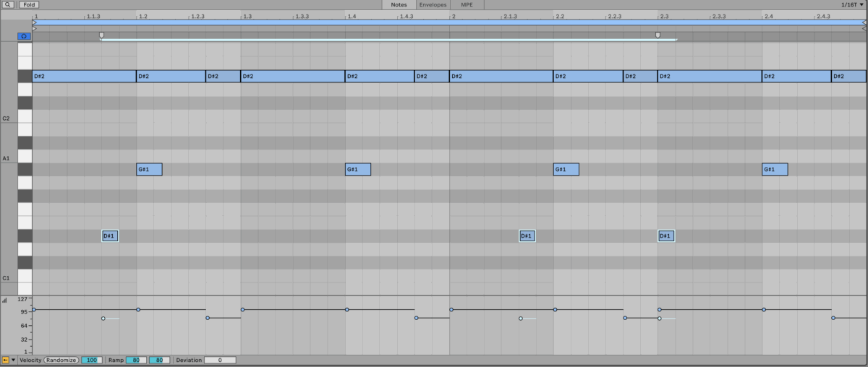
Task: Click the 127 velocity scale label
Action: coord(23,299)
